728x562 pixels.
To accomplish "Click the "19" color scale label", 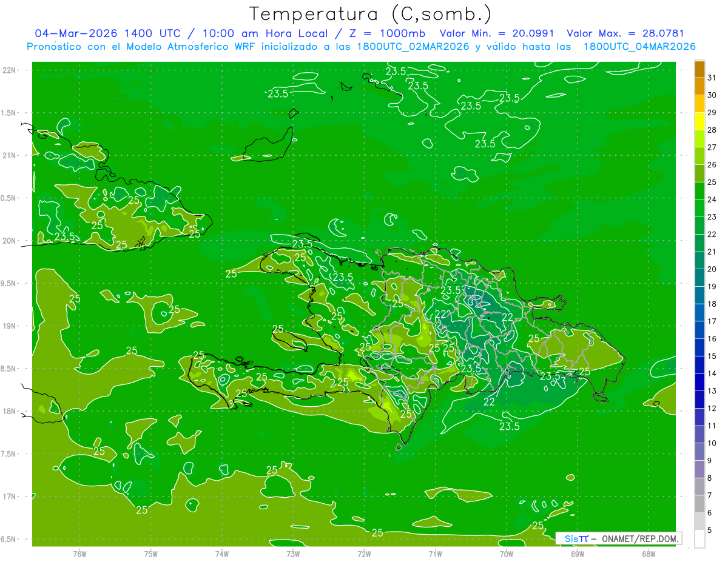I will 712,287.
